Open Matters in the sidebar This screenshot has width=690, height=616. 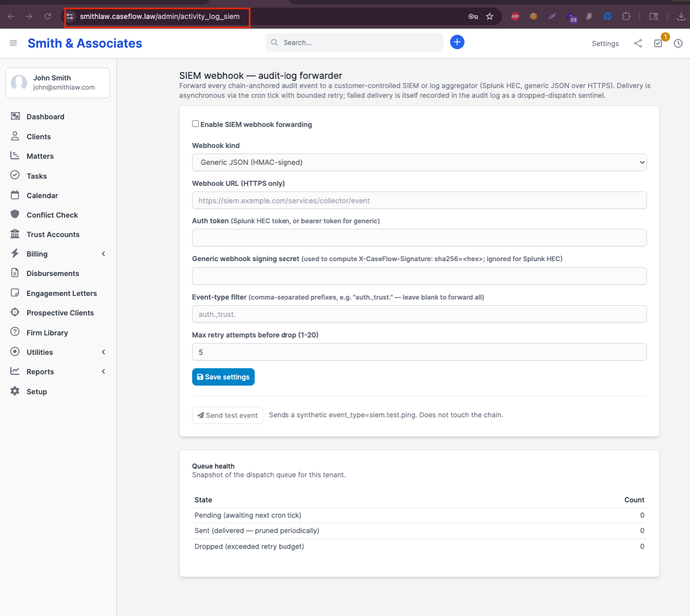[40, 156]
